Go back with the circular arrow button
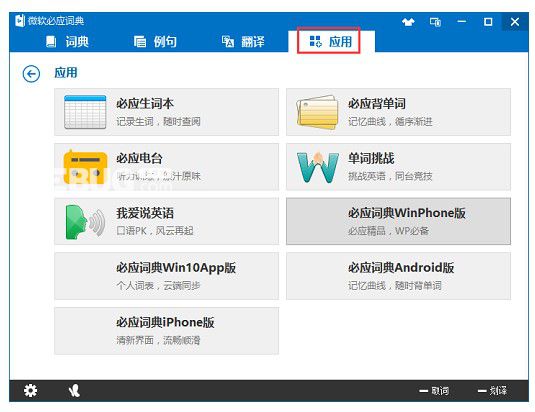The width and height of the screenshot is (535, 412). click(31, 74)
